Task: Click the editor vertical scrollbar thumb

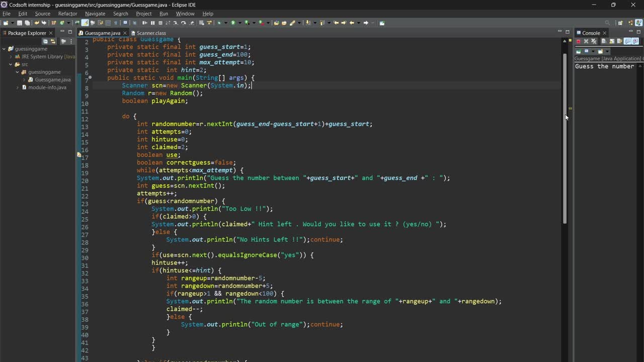Action: tap(565, 138)
